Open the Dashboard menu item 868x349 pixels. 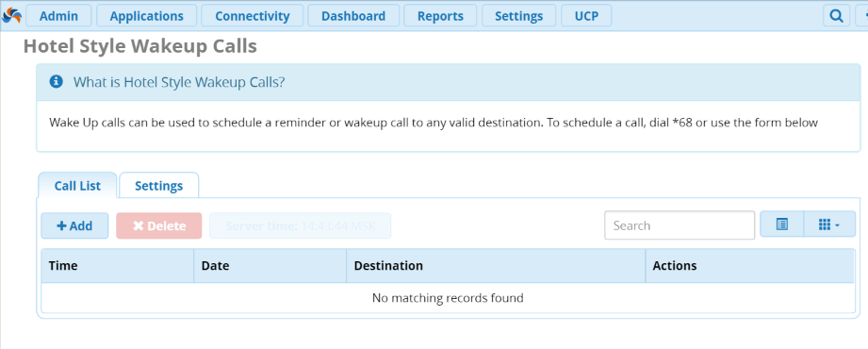click(353, 16)
